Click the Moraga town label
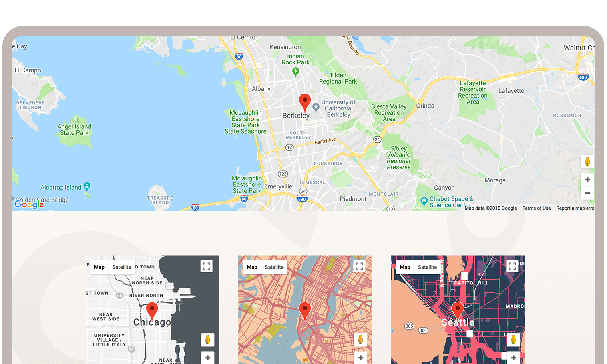 click(x=495, y=180)
